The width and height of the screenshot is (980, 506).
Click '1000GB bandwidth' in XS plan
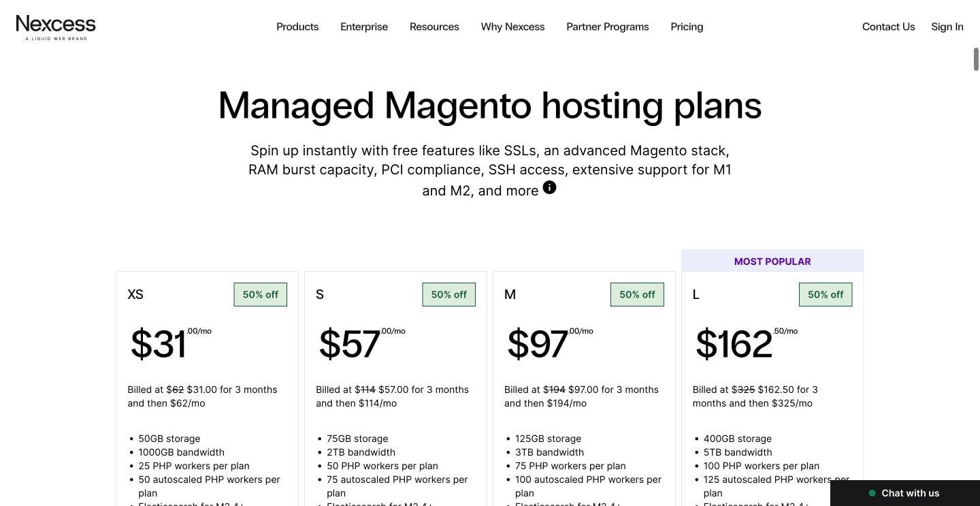point(181,452)
